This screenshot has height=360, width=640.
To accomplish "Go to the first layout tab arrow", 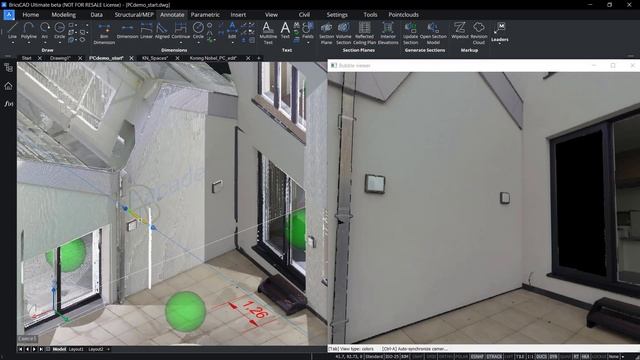I will (20, 349).
